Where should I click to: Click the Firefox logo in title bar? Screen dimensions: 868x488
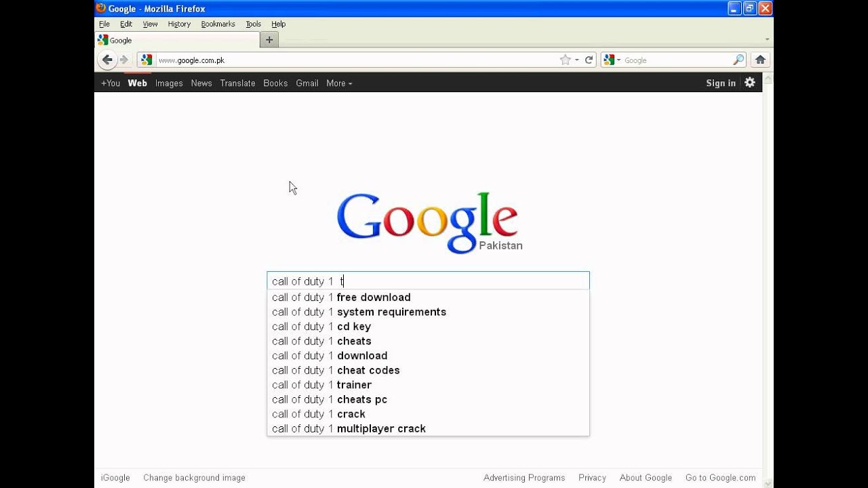(x=101, y=8)
